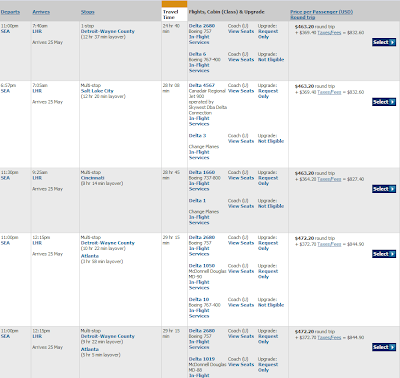Open Delta 10 flight details
Image resolution: width=400 pixels, height=378 pixels.
tap(199, 299)
